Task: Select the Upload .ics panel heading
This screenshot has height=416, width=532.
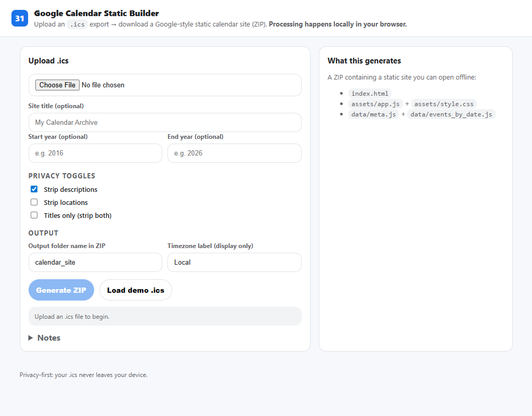Action: click(47, 60)
